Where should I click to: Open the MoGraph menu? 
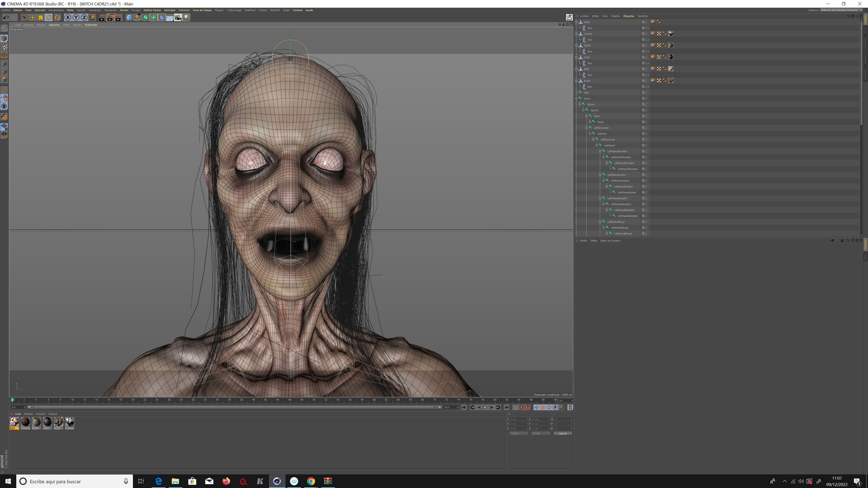pos(170,10)
